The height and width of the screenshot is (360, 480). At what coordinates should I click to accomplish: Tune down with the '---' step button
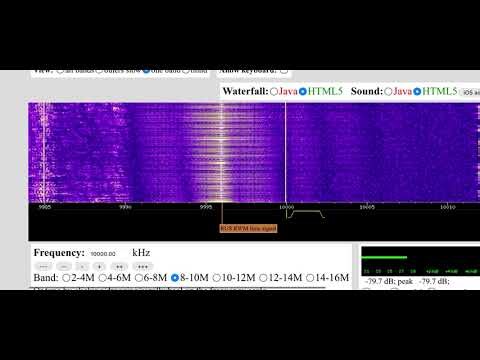(x=44, y=266)
